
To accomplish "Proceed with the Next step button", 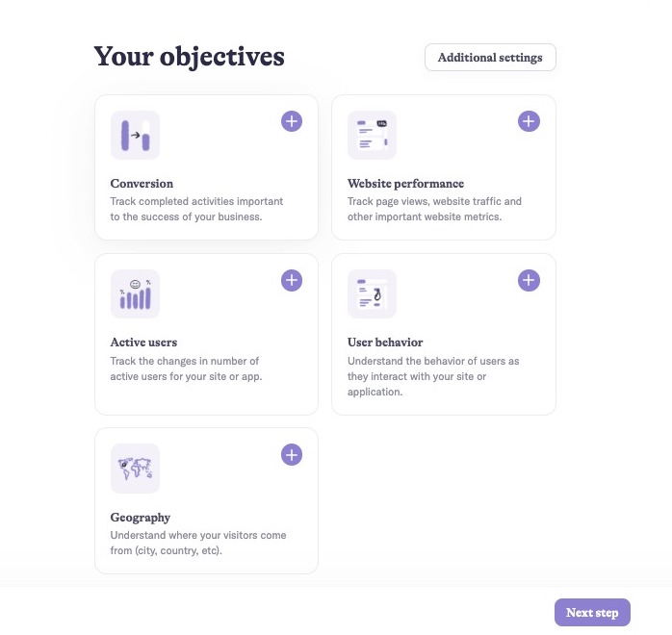I will tap(592, 613).
